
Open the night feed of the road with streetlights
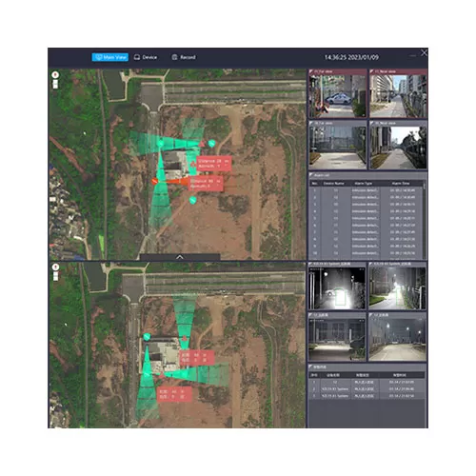point(397,340)
